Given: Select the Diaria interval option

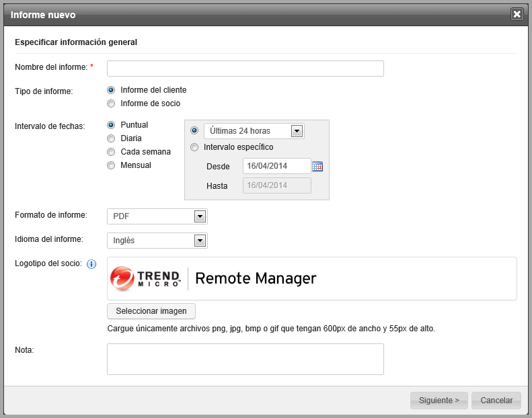Looking at the screenshot, I should click(111, 138).
